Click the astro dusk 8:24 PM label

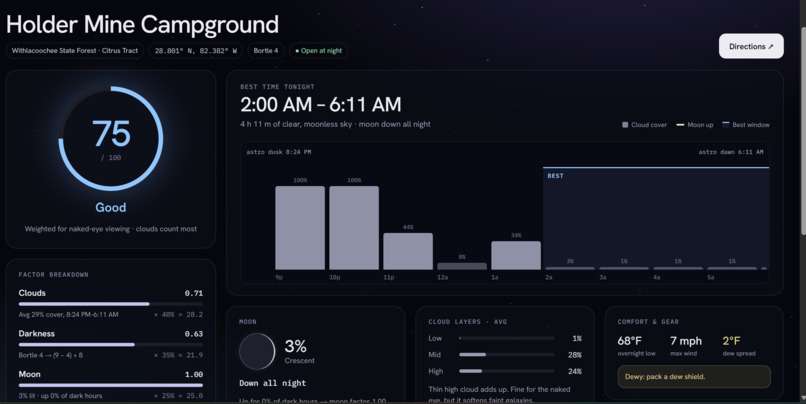(279, 152)
